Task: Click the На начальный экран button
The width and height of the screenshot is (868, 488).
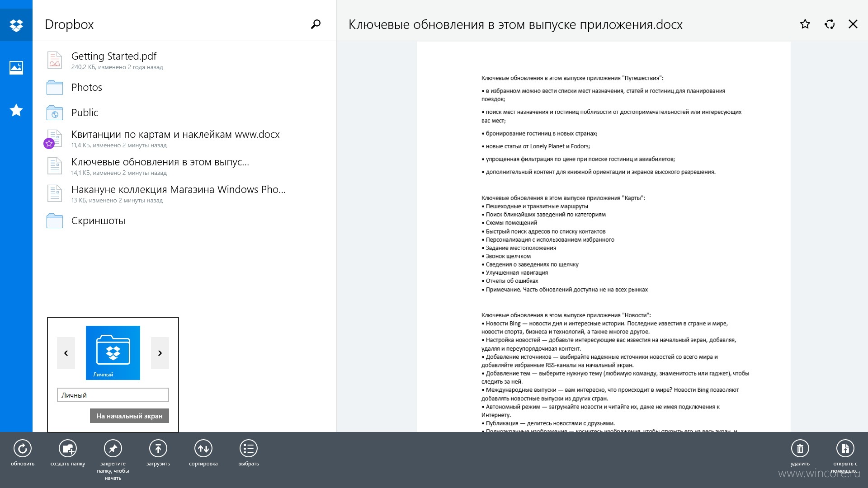Action: [x=129, y=416]
